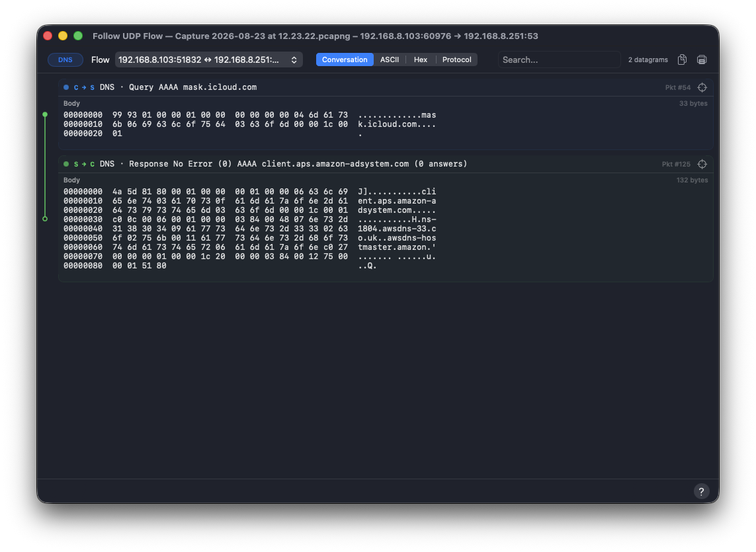The image size is (756, 552).
Task: Locate packet #54 with its crosshair icon
Action: [702, 87]
